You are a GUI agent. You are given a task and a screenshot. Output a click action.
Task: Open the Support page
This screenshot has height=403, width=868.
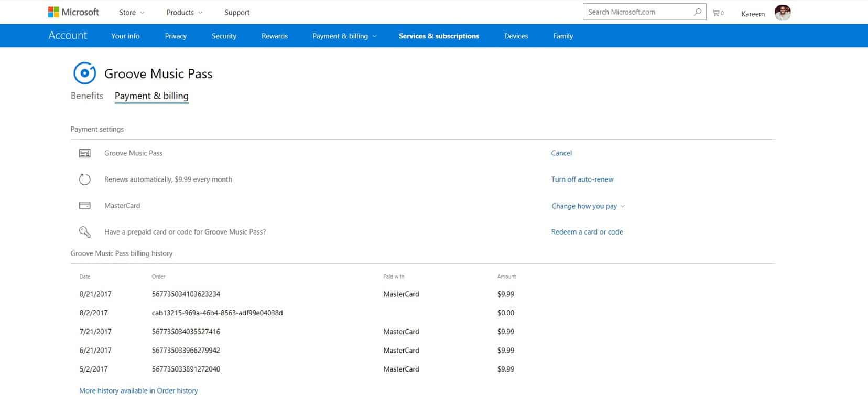[237, 13]
